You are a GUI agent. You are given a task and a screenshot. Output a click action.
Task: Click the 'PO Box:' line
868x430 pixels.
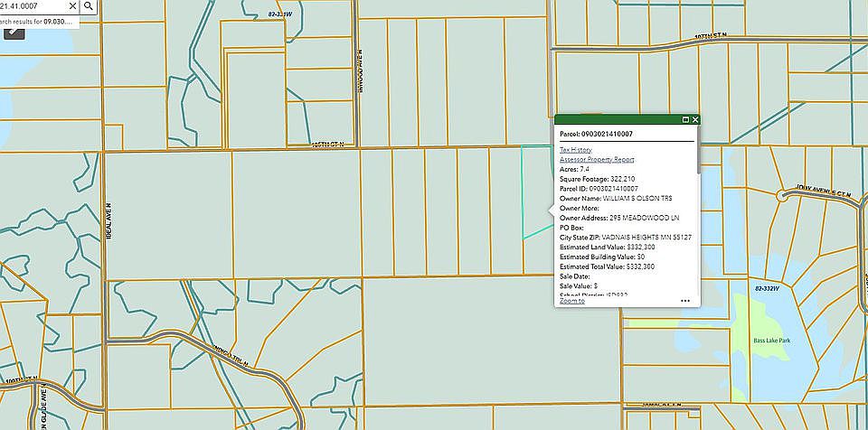click(x=572, y=228)
